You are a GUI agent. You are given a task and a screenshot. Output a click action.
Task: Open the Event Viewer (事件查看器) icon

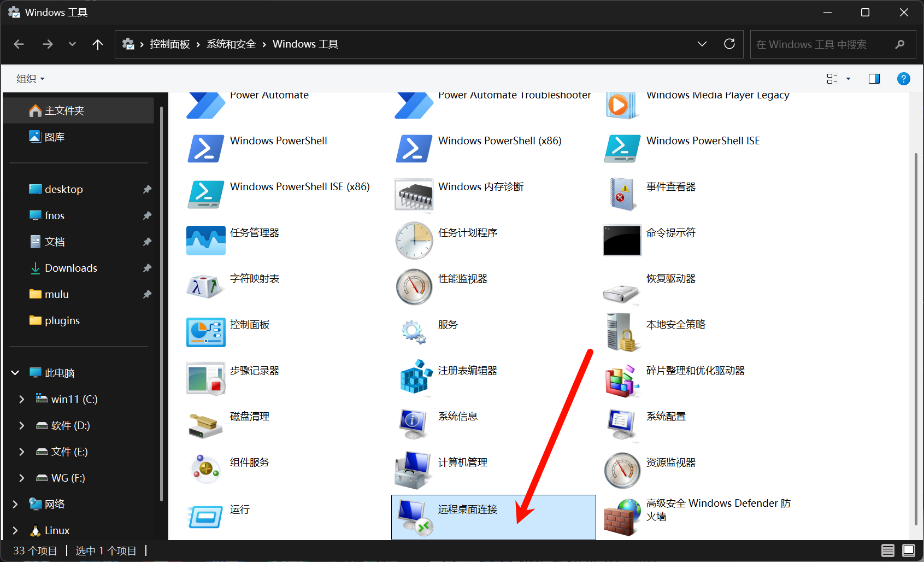pos(622,194)
